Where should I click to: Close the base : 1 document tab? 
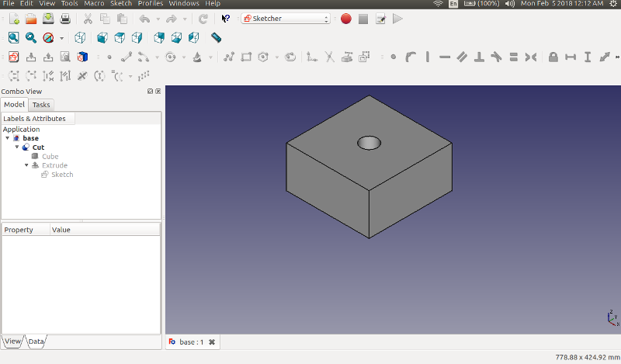(212, 342)
